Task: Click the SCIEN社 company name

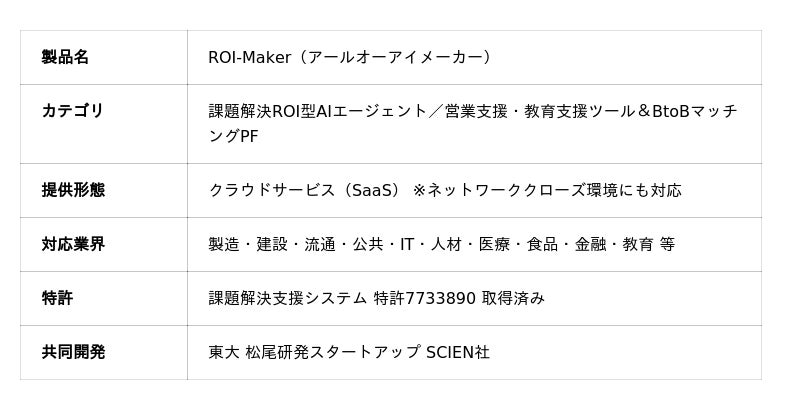Action: pyautogui.click(x=458, y=352)
